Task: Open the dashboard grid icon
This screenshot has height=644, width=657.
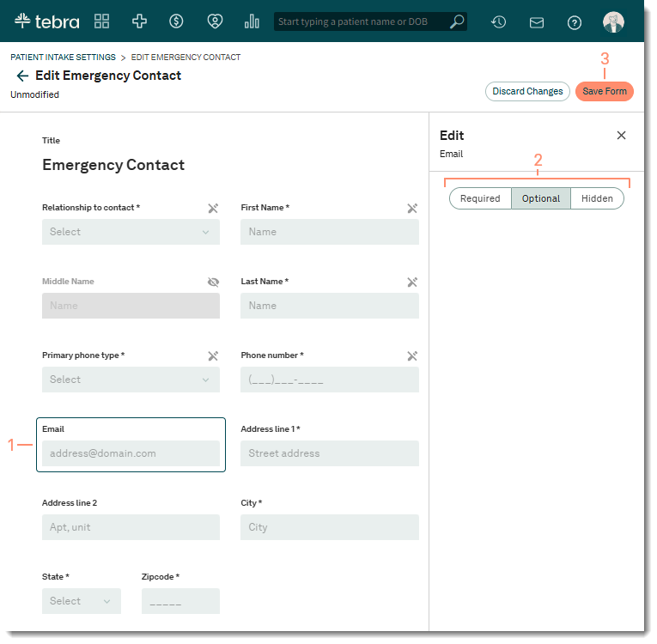Action: (x=101, y=21)
